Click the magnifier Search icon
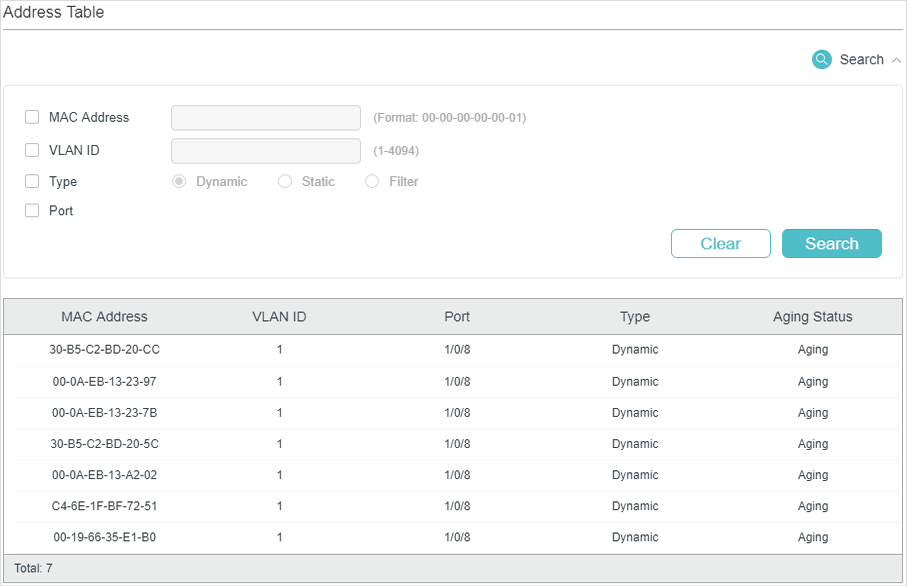The width and height of the screenshot is (907, 586). [822, 60]
